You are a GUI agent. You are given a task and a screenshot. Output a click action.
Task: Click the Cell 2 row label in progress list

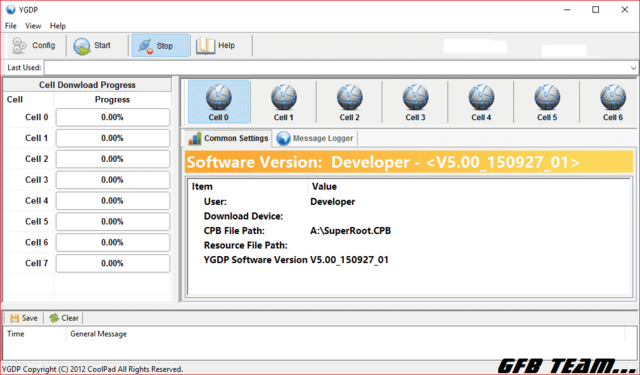pos(37,159)
